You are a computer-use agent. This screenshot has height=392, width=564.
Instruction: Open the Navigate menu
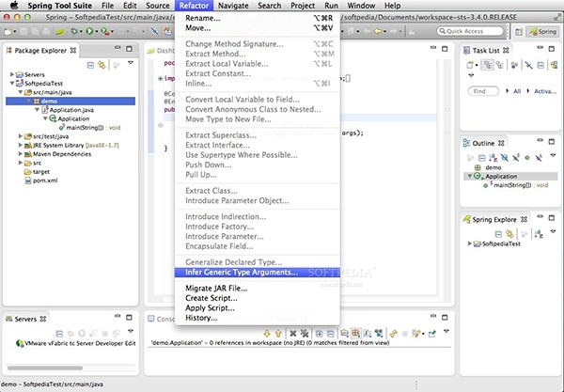pos(233,6)
